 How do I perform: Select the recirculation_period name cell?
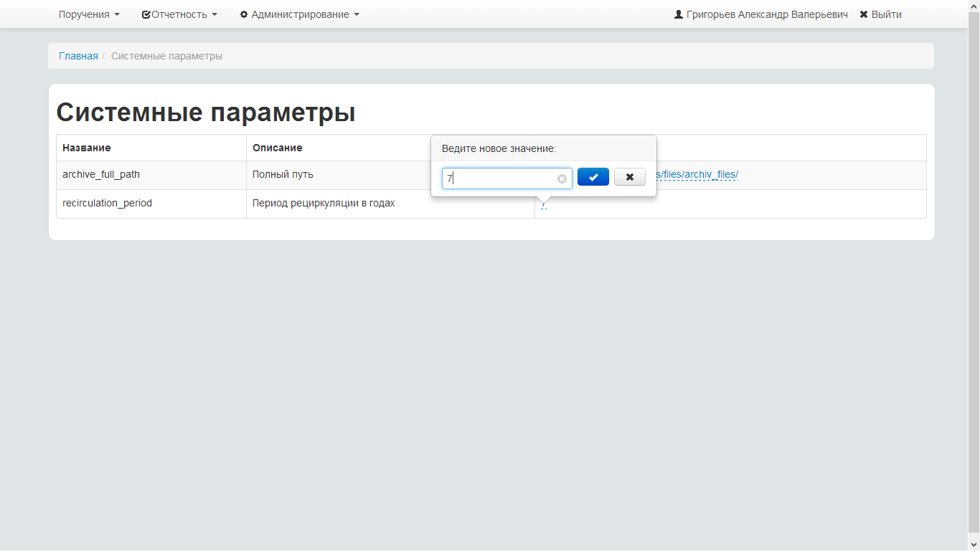(151, 204)
